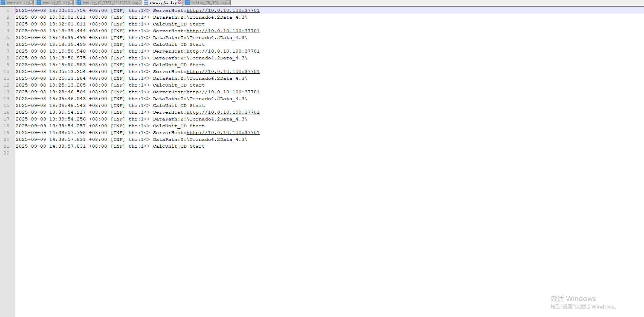Close the runtime.log tab
This screenshot has height=317, width=644.
pos(31,2)
